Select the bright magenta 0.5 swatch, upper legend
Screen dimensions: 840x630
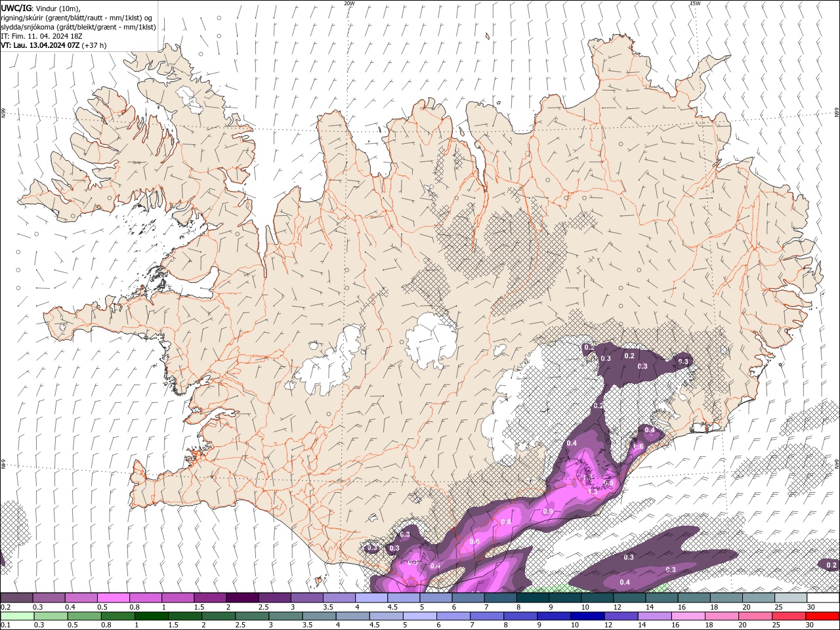pos(113,598)
